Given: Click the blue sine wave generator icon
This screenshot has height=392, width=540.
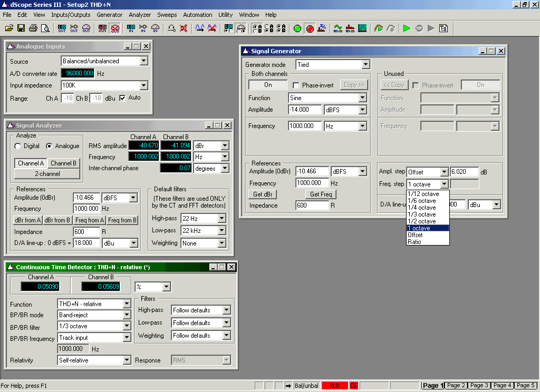Looking at the screenshot, I should [200, 28].
